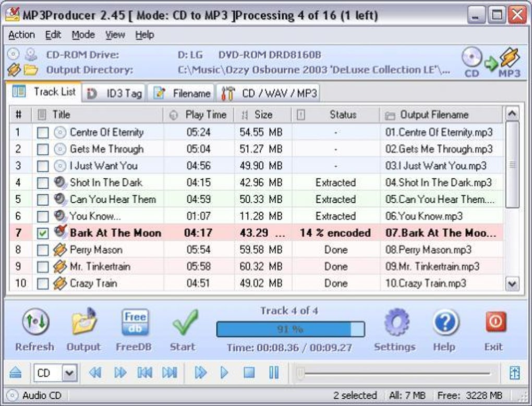Viewport: 532px width, 406px height.
Task: Check the box for Shot In The Dark
Action: (43, 183)
